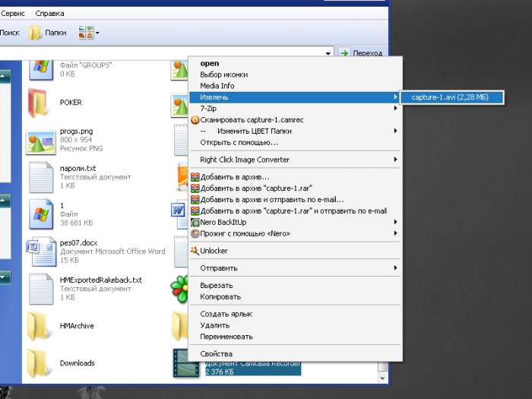Expand the 7-Zip submenu
This screenshot has width=532, height=399.
(295, 109)
